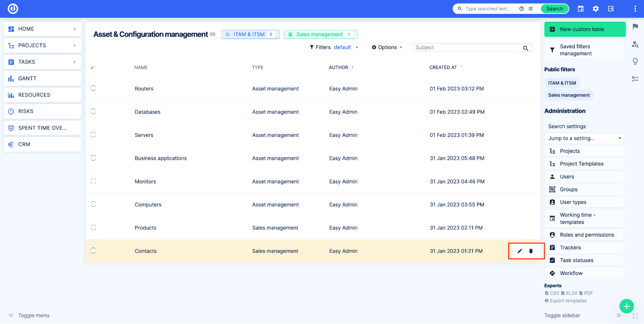Click the pencil edit icon on Contacts row
This screenshot has height=324, width=644.
tap(519, 251)
